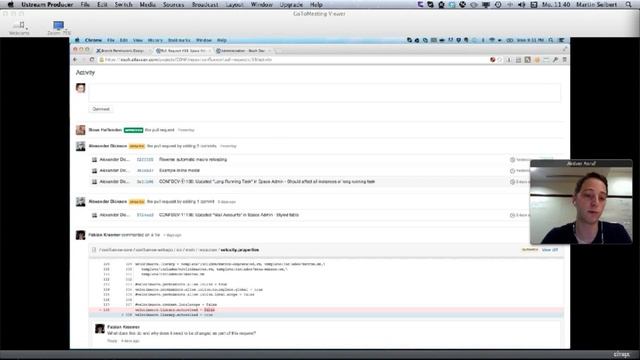Open the commit hash link for the 'Long Running Task' commit
The image size is (640, 360).
point(145,182)
